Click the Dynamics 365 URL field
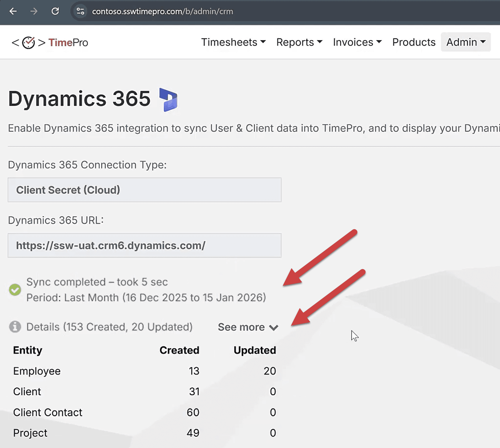 coord(144,246)
